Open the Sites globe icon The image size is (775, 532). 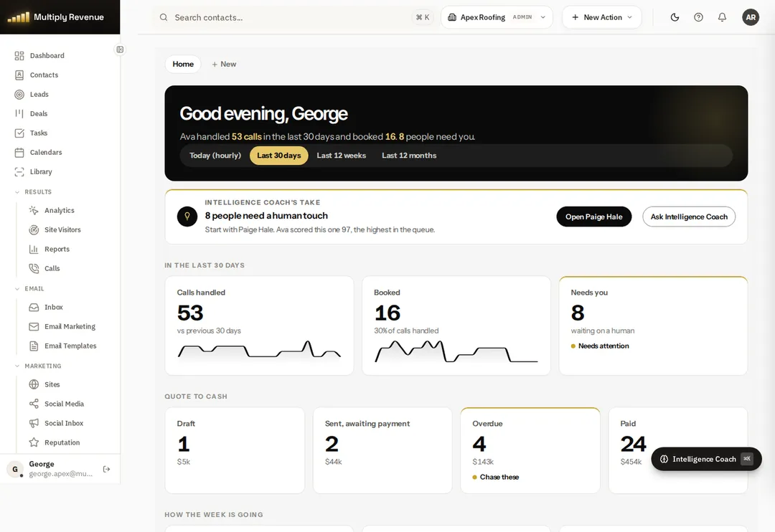(x=34, y=384)
